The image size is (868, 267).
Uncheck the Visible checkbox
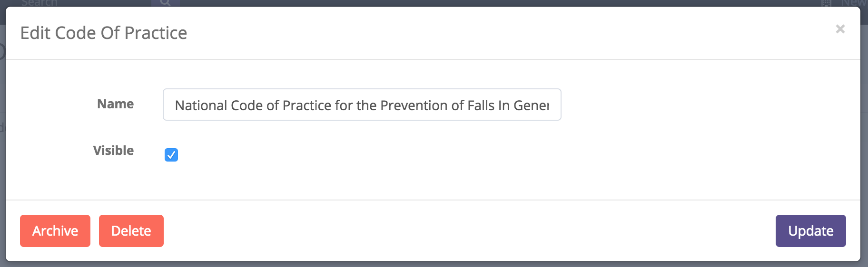click(x=171, y=155)
